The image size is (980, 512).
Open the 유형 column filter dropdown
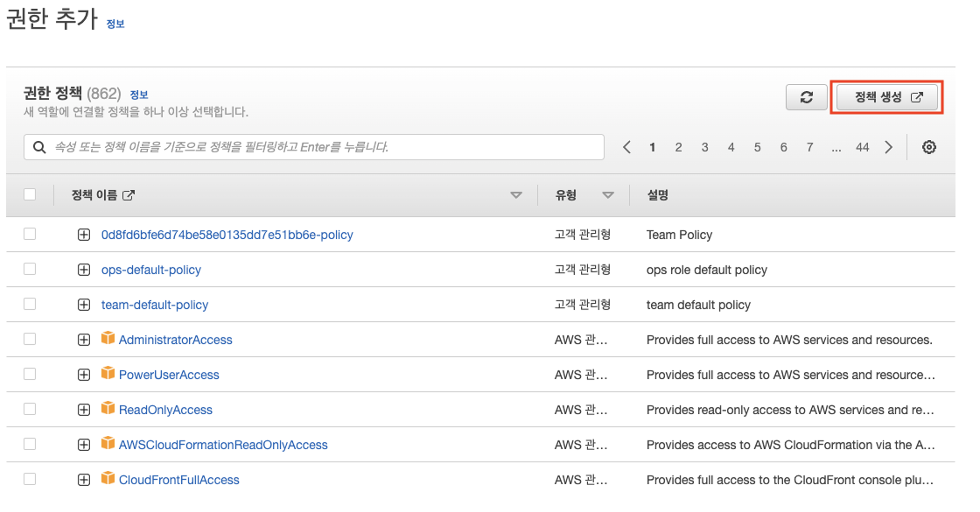(607, 195)
